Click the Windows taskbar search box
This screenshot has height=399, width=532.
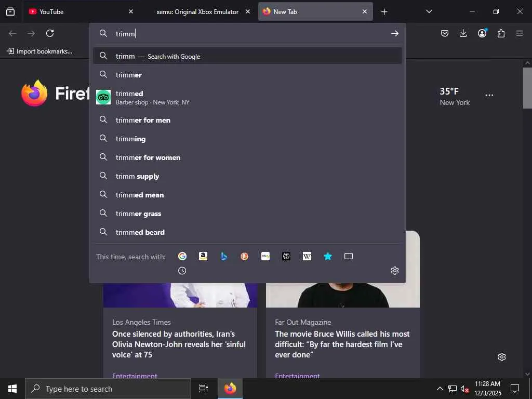[x=108, y=389]
